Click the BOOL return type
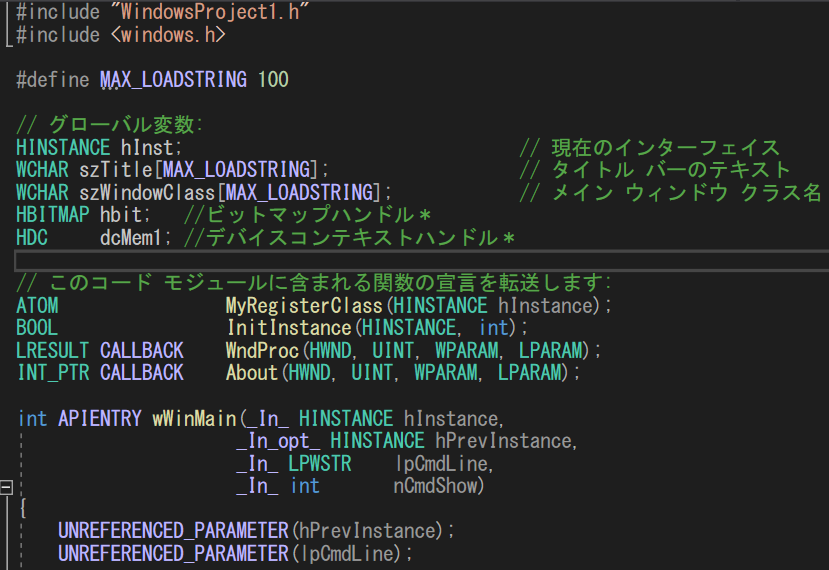This screenshot has width=829, height=570. [x=37, y=328]
